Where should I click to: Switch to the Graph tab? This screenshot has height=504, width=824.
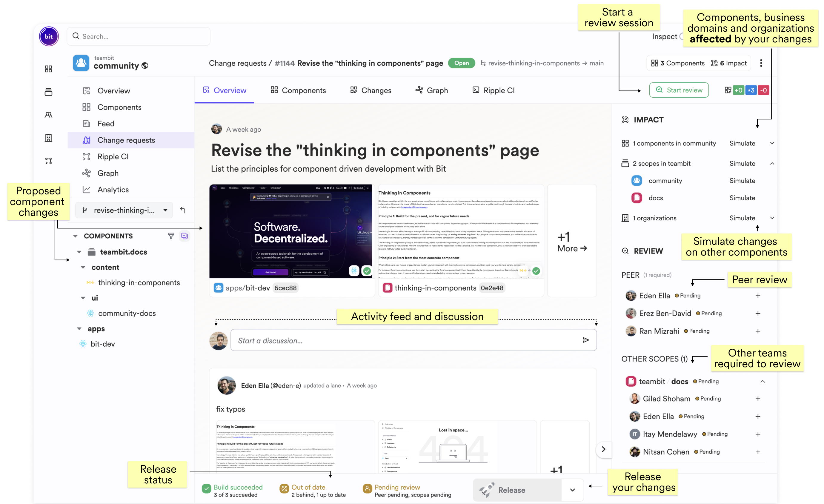click(431, 90)
